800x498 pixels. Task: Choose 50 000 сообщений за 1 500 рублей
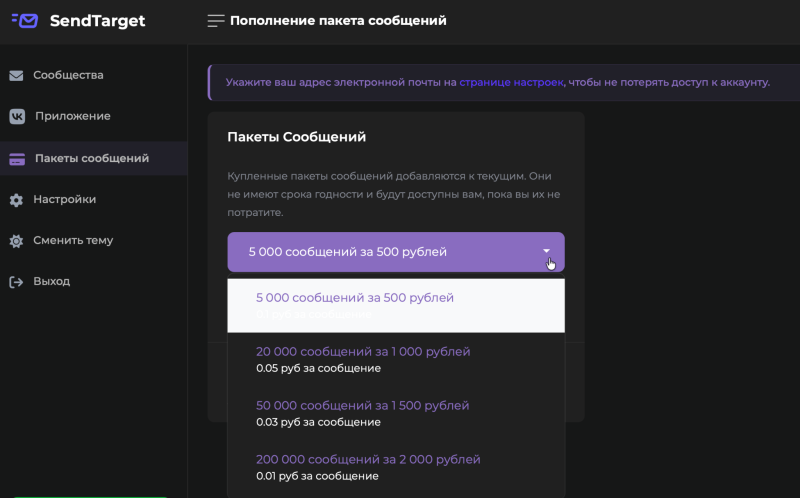click(396, 413)
